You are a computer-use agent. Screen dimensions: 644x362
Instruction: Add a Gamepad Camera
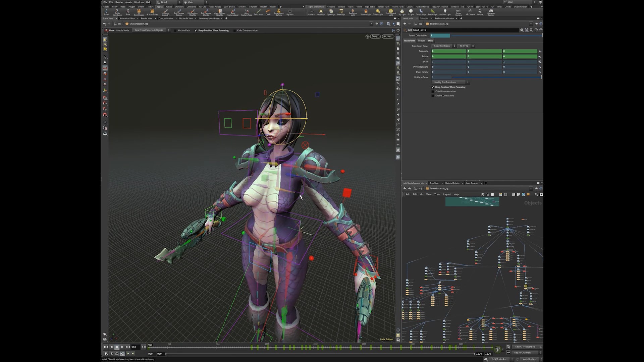[491, 12]
